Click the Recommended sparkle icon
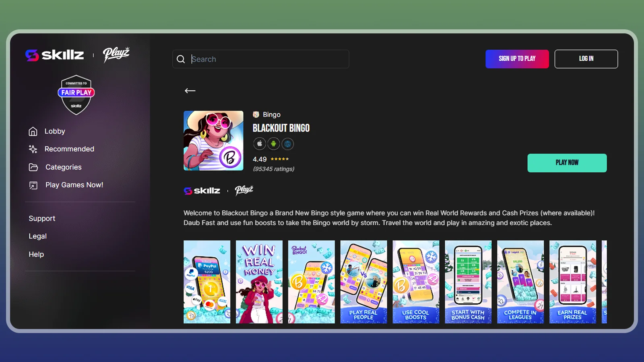Screen dimensions: 644x362 click(x=33, y=149)
